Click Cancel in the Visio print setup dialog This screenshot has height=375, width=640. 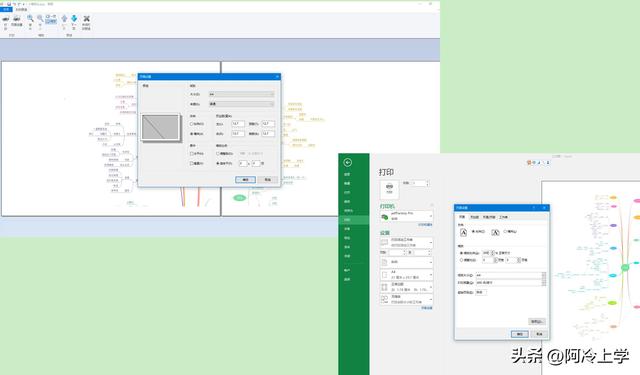(267, 180)
